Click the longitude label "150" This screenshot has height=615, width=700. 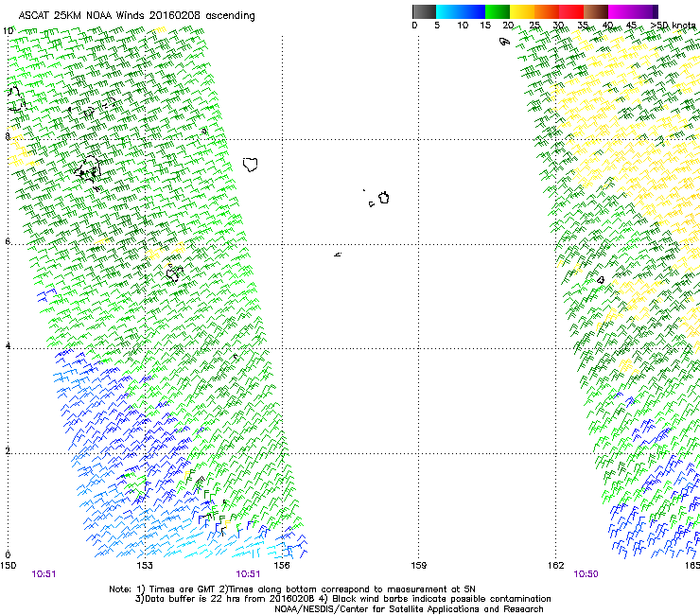pos(8,566)
